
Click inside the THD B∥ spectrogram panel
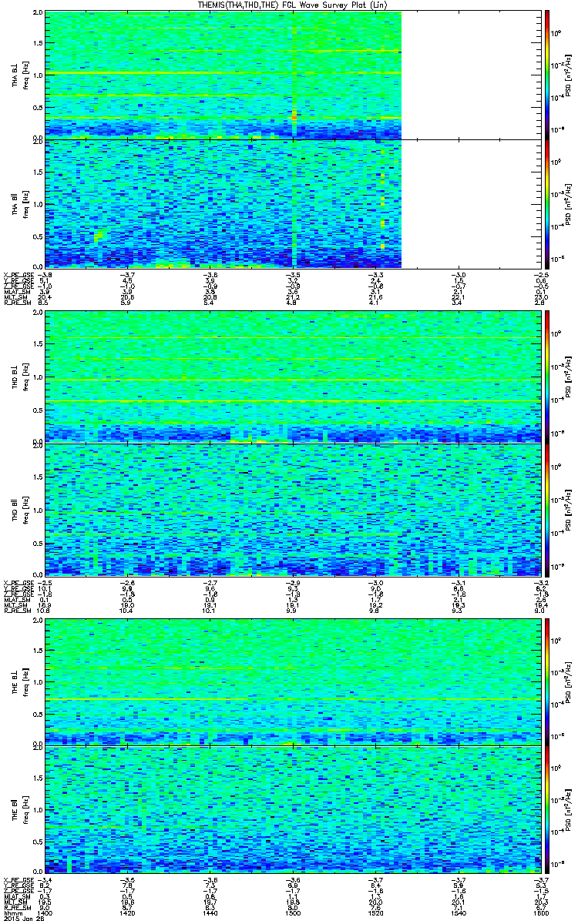click(292, 509)
